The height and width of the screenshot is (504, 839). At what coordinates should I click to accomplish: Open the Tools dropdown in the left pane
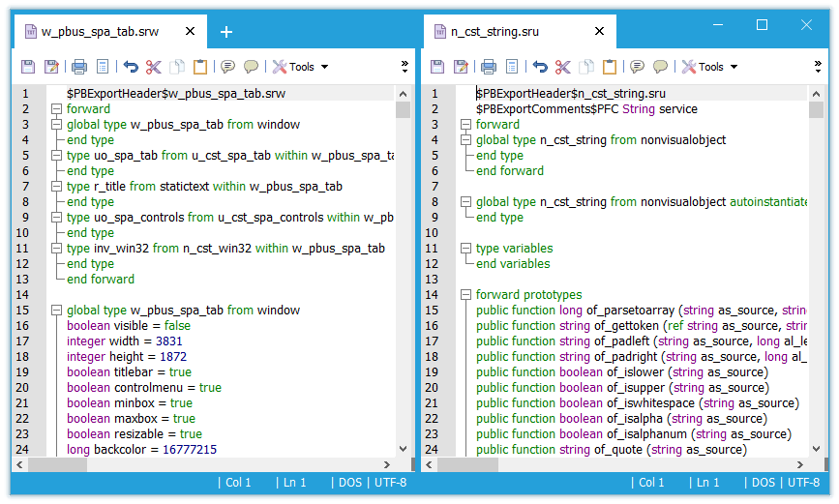coord(301,67)
